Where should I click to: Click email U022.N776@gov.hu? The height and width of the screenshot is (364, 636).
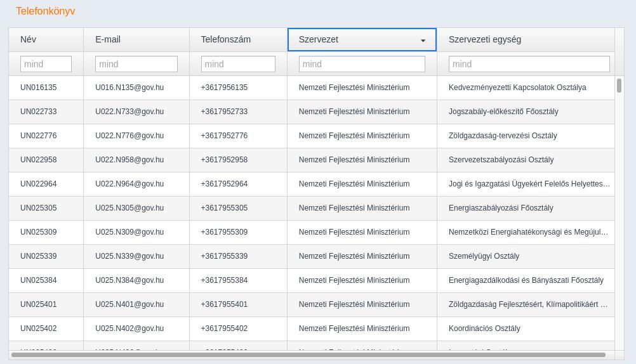129,136
